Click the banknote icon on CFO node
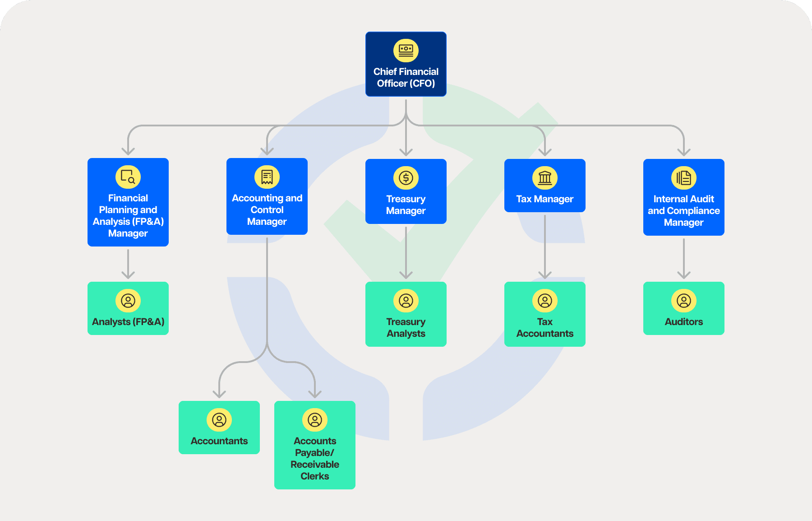This screenshot has width=812, height=521. pyautogui.click(x=406, y=50)
